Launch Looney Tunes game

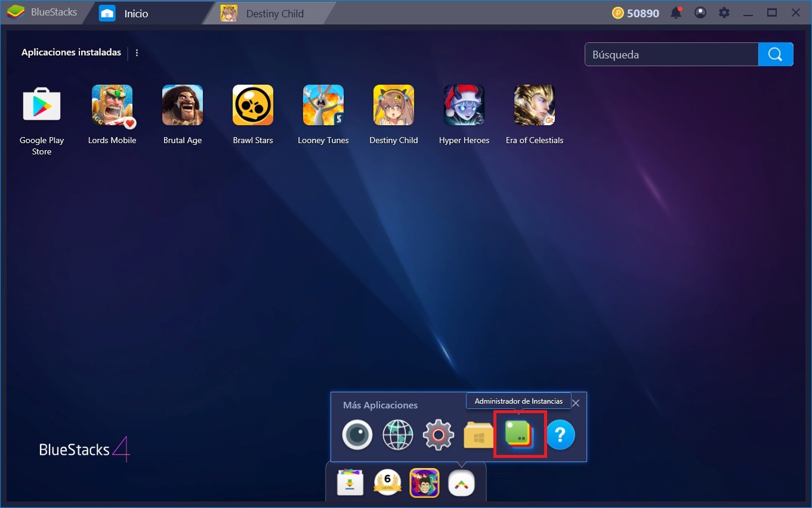pyautogui.click(x=323, y=105)
